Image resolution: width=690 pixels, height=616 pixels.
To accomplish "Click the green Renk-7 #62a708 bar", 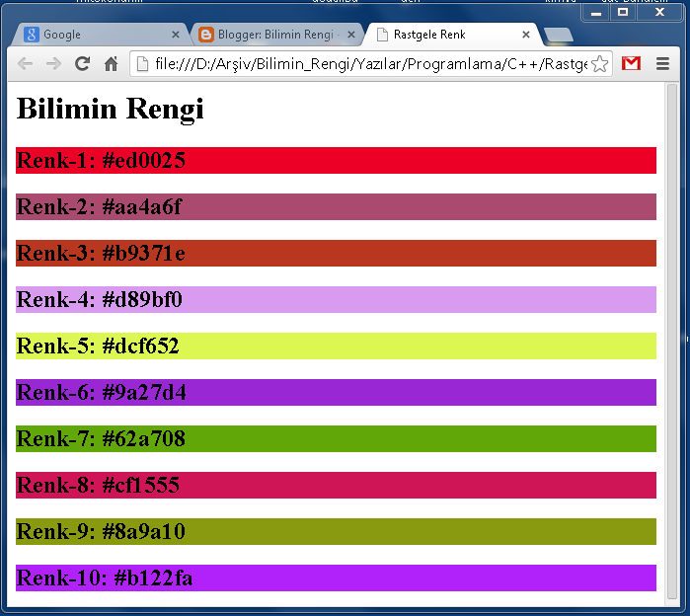I will 336,438.
